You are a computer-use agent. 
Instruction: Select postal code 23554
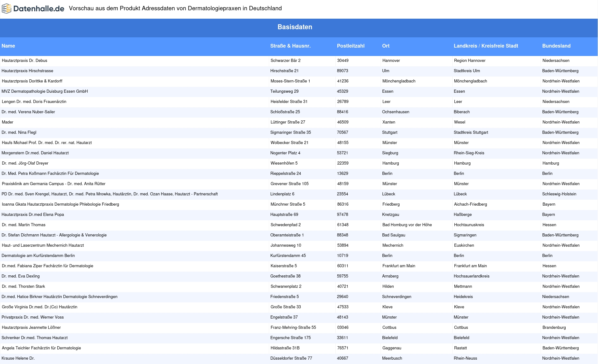click(343, 194)
